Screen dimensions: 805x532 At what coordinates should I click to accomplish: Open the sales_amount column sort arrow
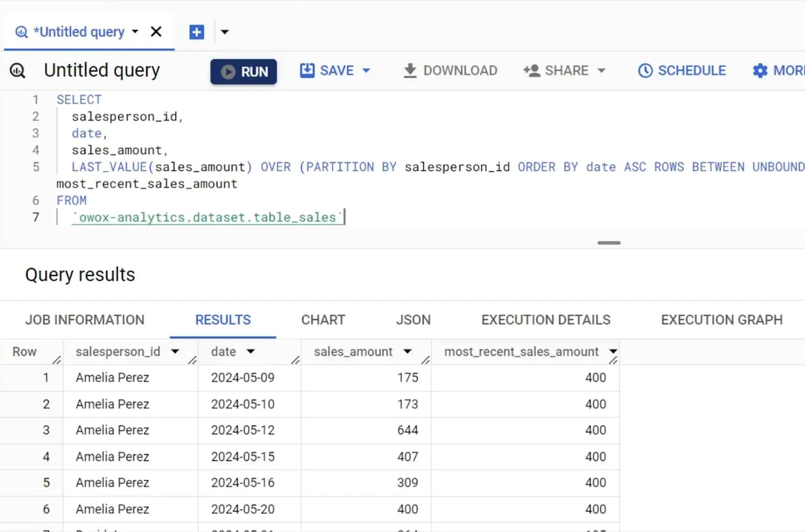click(x=407, y=352)
